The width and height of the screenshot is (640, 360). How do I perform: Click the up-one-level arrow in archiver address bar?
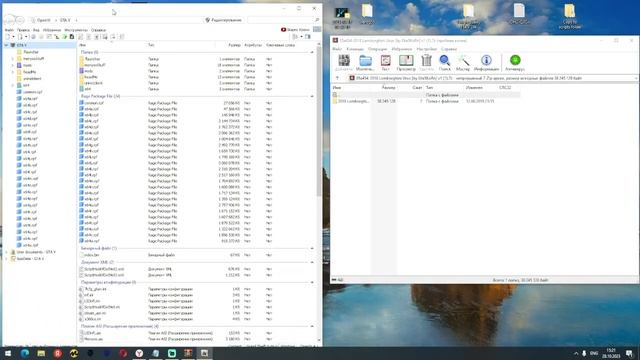point(337,78)
